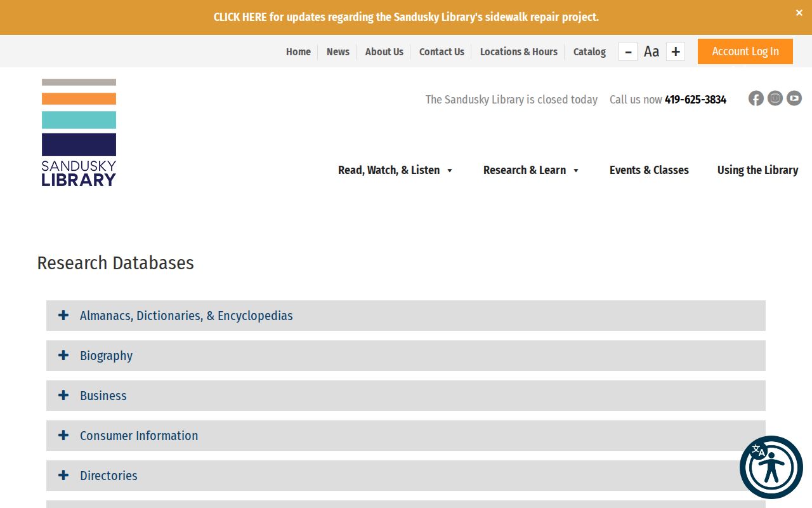
Task: Open the Sandusky Library YouTube channel
Action: coord(794,98)
